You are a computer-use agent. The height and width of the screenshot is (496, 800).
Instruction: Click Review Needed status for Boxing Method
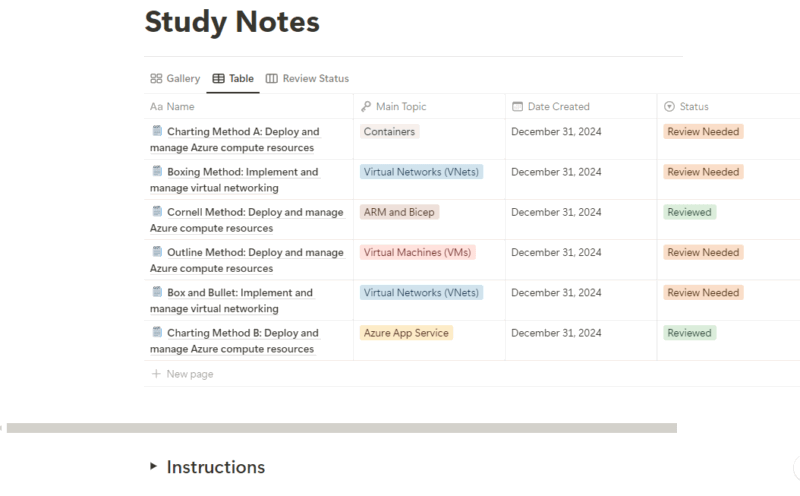(x=703, y=172)
